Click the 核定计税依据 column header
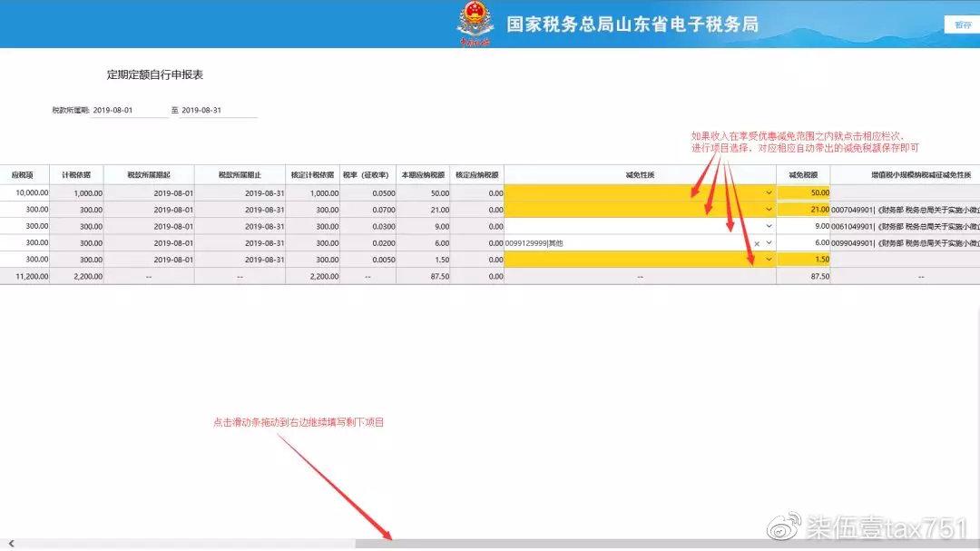980x551 pixels. click(312, 175)
